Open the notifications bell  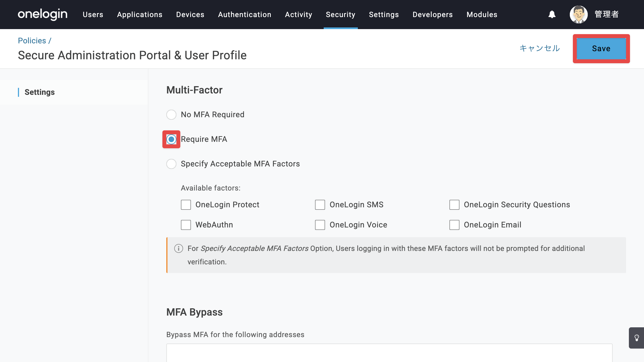(552, 14)
